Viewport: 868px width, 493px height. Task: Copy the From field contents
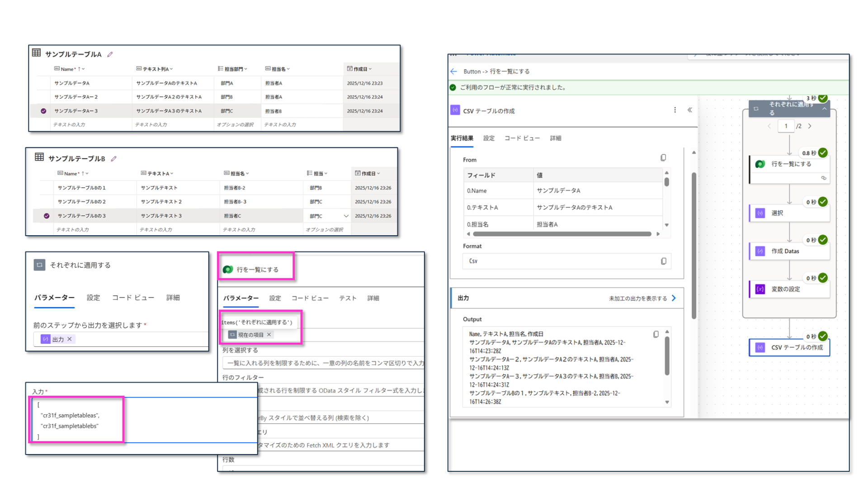663,158
